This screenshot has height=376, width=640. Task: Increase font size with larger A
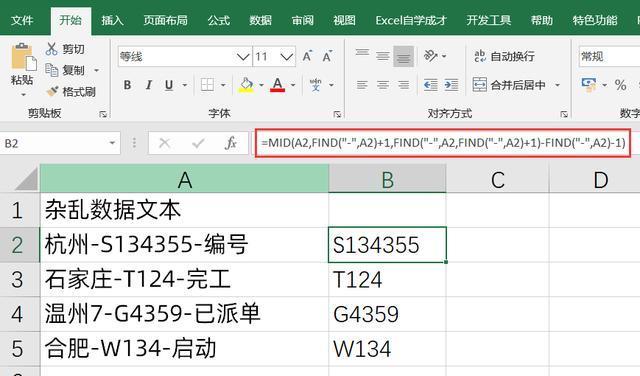(307, 56)
